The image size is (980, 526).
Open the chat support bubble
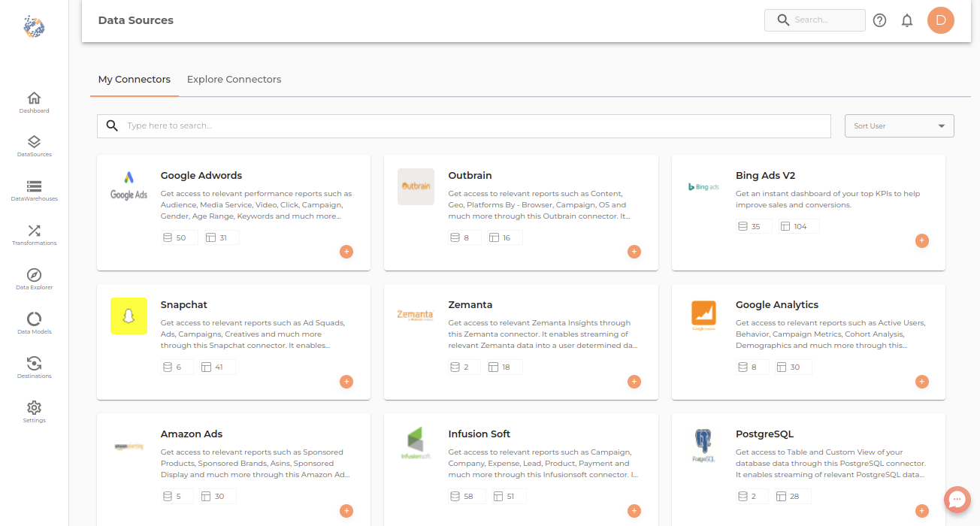(957, 499)
